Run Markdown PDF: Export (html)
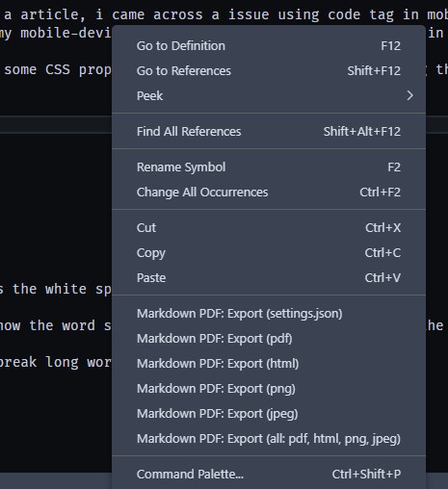 pos(269,364)
